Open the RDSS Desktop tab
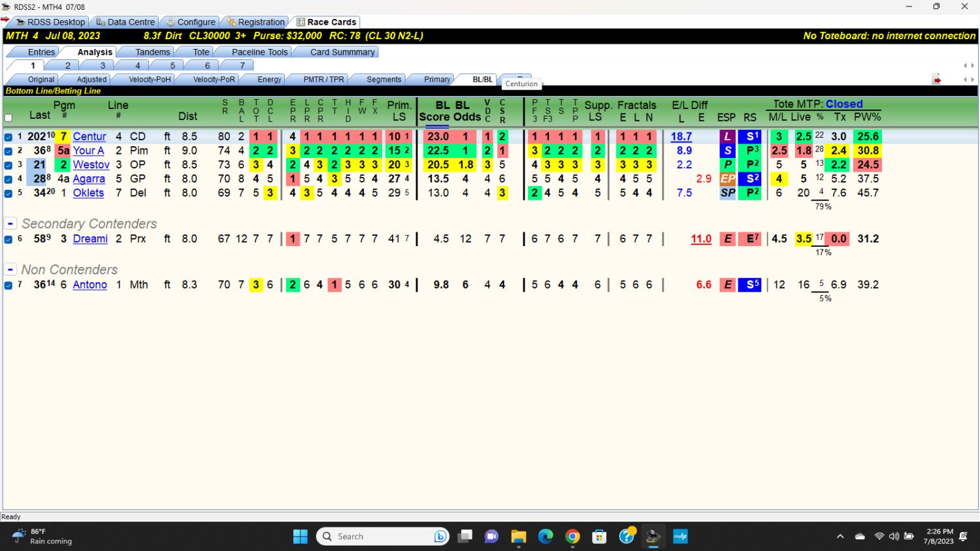The width and height of the screenshot is (980, 551). pos(50,22)
